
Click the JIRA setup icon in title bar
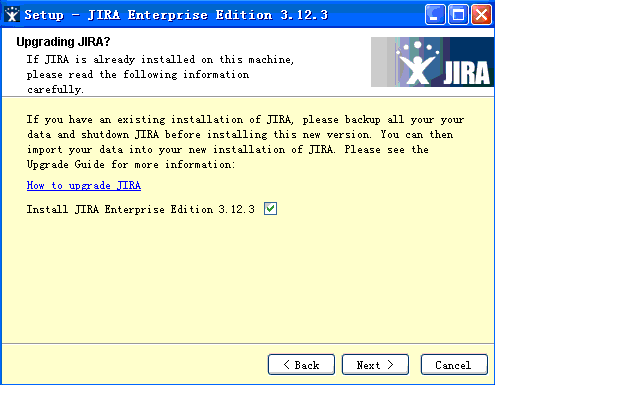(x=12, y=15)
